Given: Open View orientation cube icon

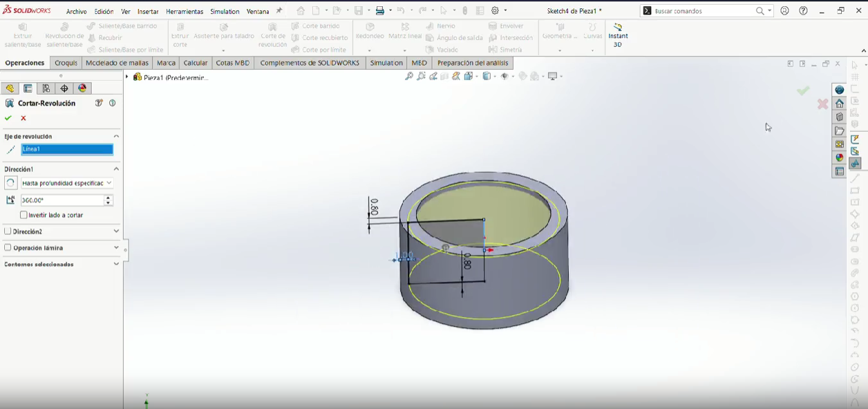Looking at the screenshot, I should (469, 76).
